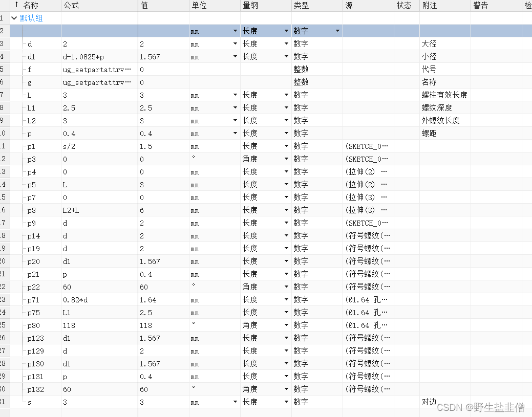Select the name cell 's' in the last row
Viewport: 532px width, 417px height.
coord(30,402)
